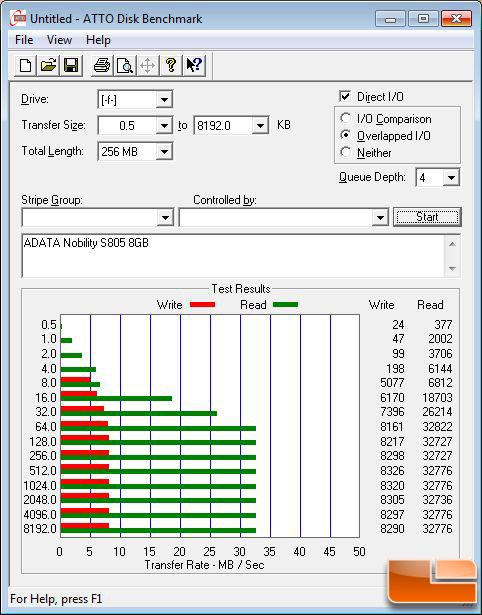Open Print Preview from the toolbar
This screenshot has width=482, height=615.
(125, 65)
